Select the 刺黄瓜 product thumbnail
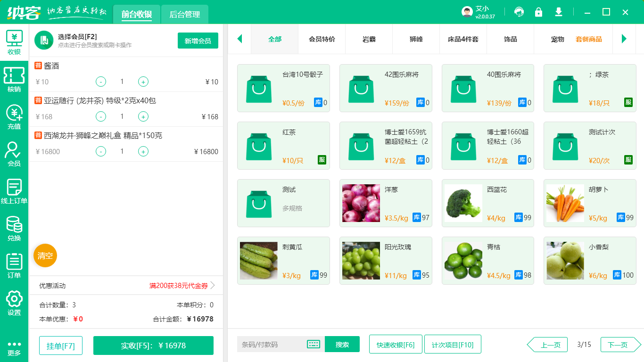The width and height of the screenshot is (644, 362). click(x=259, y=261)
